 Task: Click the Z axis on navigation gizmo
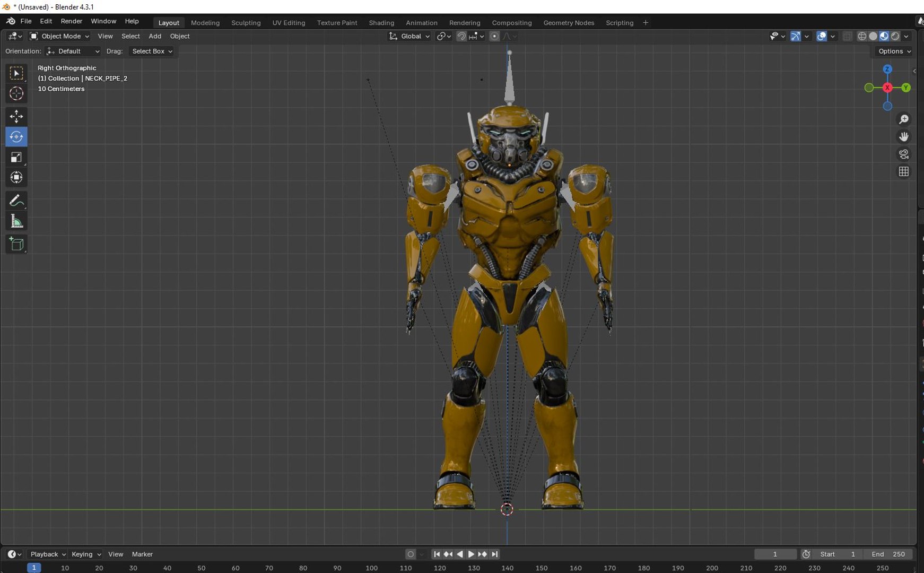tap(887, 69)
